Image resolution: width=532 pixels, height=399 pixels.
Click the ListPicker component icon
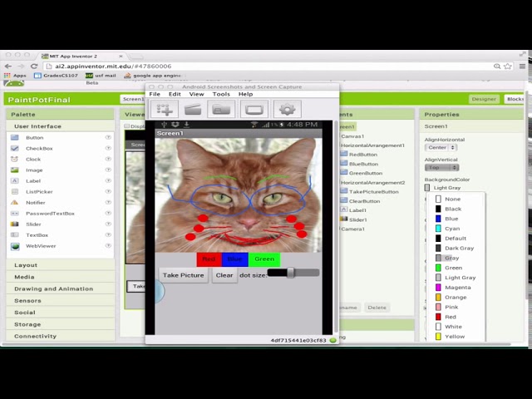pyautogui.click(x=15, y=192)
